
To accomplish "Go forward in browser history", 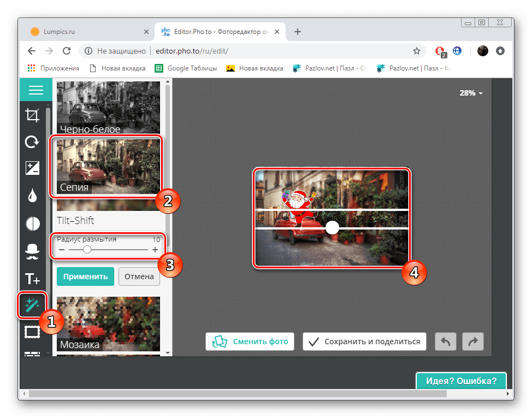I will [x=49, y=51].
